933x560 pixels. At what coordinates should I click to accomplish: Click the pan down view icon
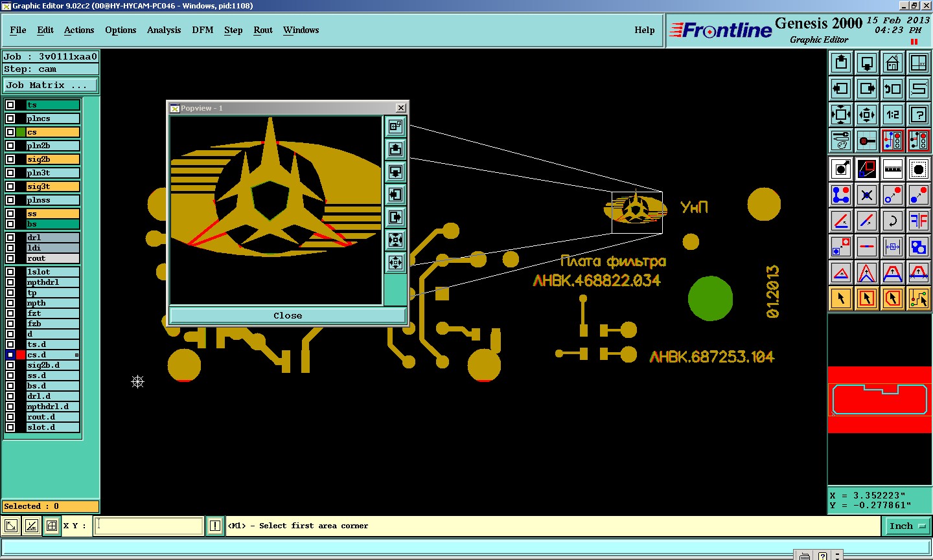[x=867, y=63]
